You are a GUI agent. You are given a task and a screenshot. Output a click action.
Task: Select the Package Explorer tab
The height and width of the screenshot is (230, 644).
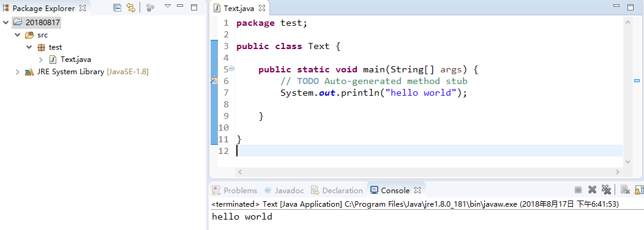pyautogui.click(x=43, y=8)
